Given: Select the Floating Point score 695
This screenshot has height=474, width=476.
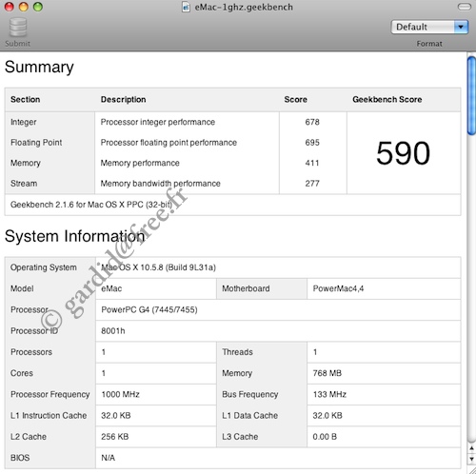Looking at the screenshot, I should (x=312, y=143).
